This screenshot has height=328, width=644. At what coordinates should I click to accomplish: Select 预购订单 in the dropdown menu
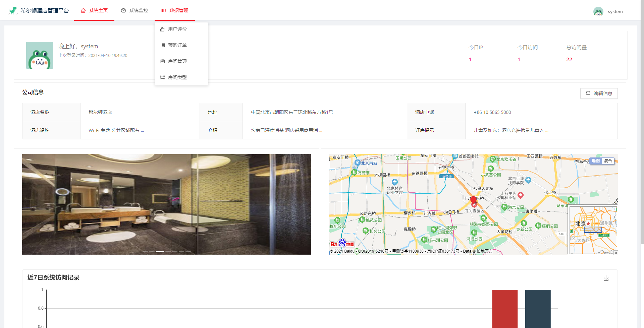[x=177, y=45]
